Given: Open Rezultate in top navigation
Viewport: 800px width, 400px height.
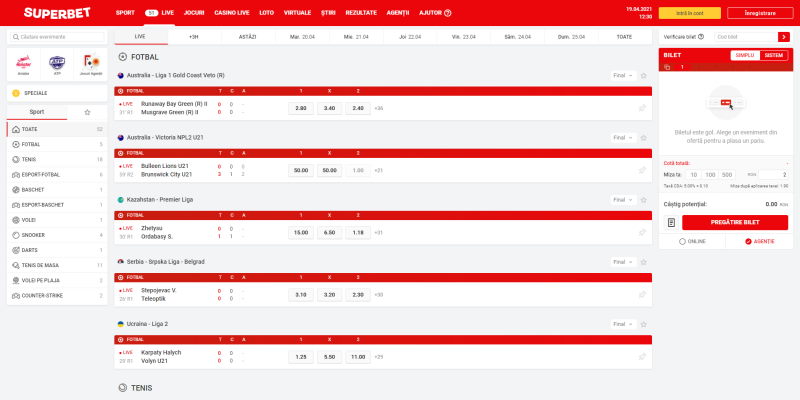Looking at the screenshot, I should click(x=361, y=13).
